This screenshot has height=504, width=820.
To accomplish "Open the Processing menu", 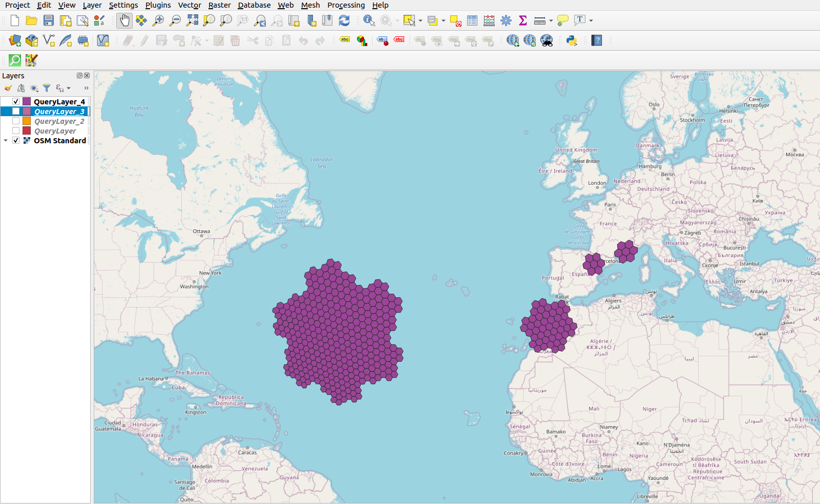I will 346,5.
